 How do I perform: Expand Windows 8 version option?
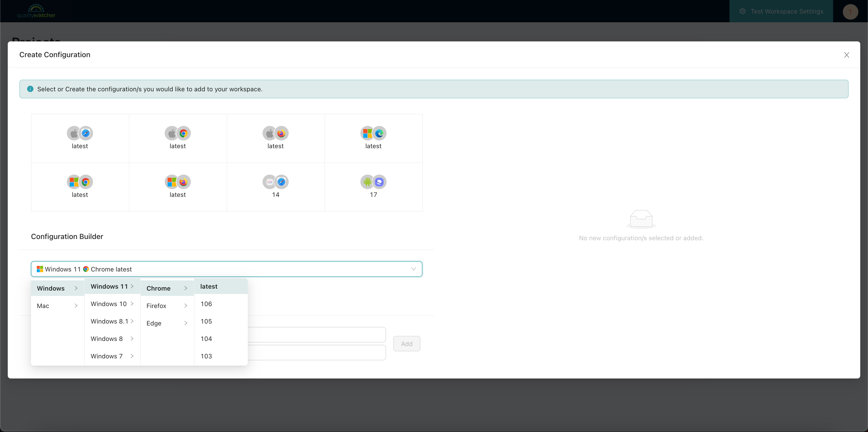[112, 339]
